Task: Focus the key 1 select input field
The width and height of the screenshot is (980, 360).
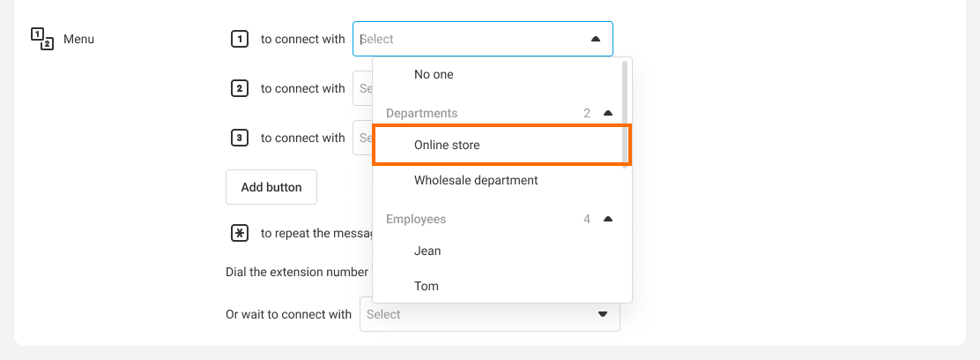Action: (467, 39)
